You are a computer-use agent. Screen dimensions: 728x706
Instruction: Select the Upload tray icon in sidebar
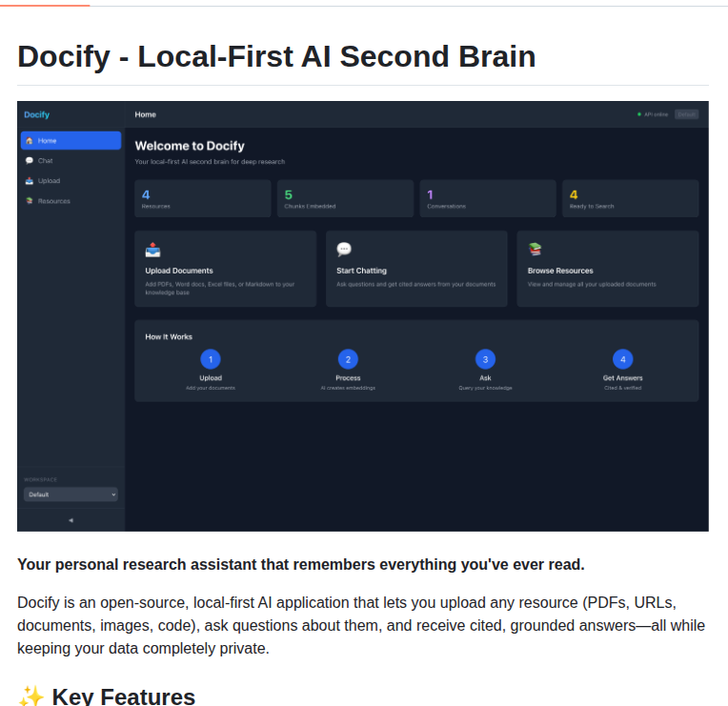tap(30, 181)
